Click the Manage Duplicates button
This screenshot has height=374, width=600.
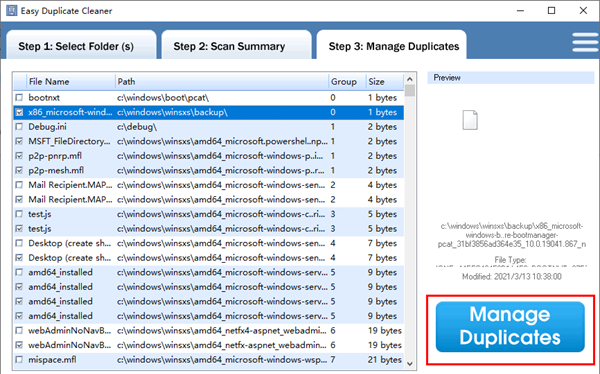[x=510, y=326]
